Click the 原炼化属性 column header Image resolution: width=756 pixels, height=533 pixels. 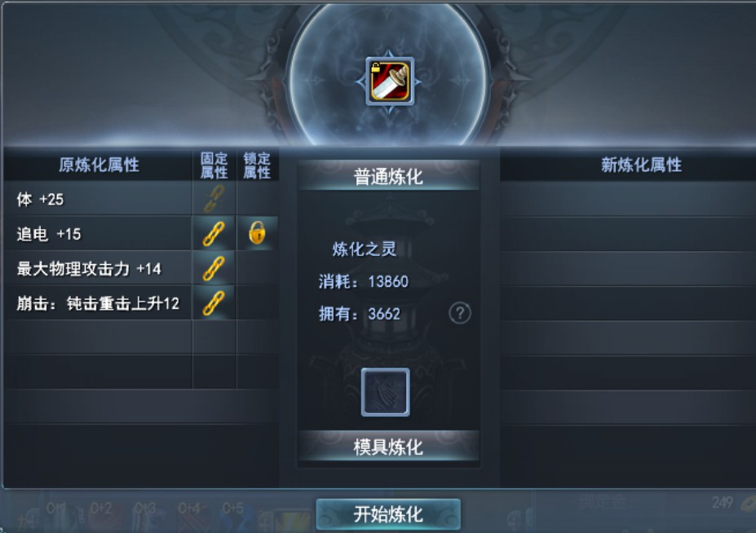pos(99,165)
